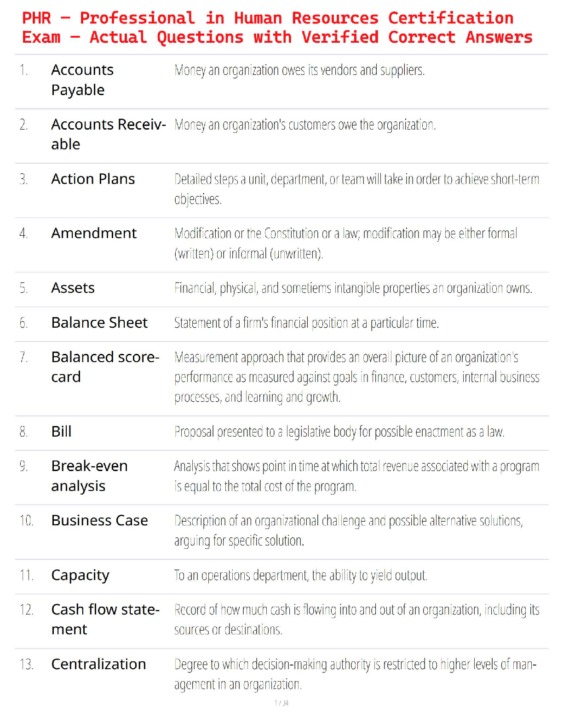Click the Action Plans term
Viewport: 563px width, 728px height.
tap(93, 179)
